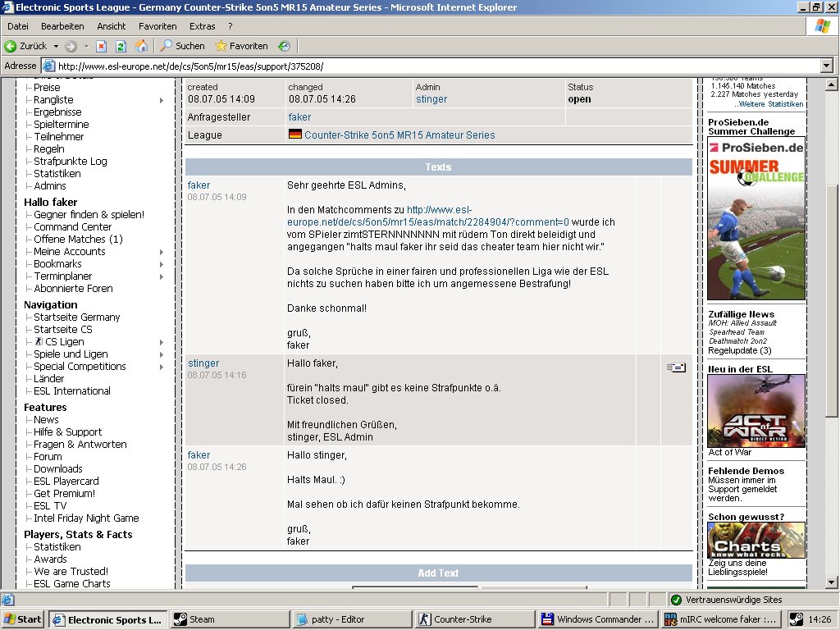This screenshot has height=630, width=840.
Task: Open Startseite Germany in sidebar
Action: pos(76,317)
